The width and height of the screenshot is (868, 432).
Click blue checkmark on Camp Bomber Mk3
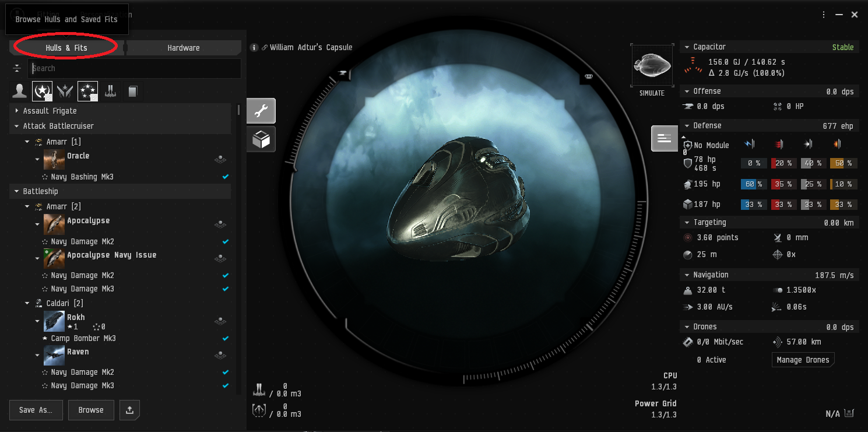[x=226, y=338]
